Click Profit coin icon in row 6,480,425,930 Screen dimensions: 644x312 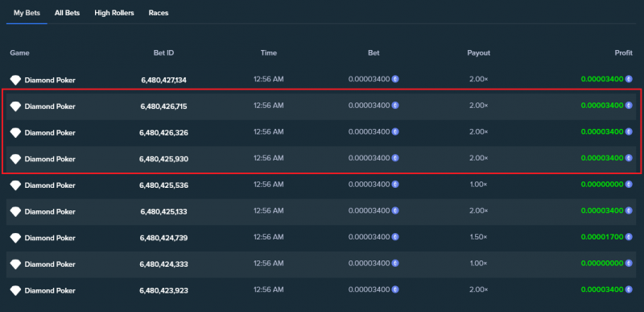(629, 158)
